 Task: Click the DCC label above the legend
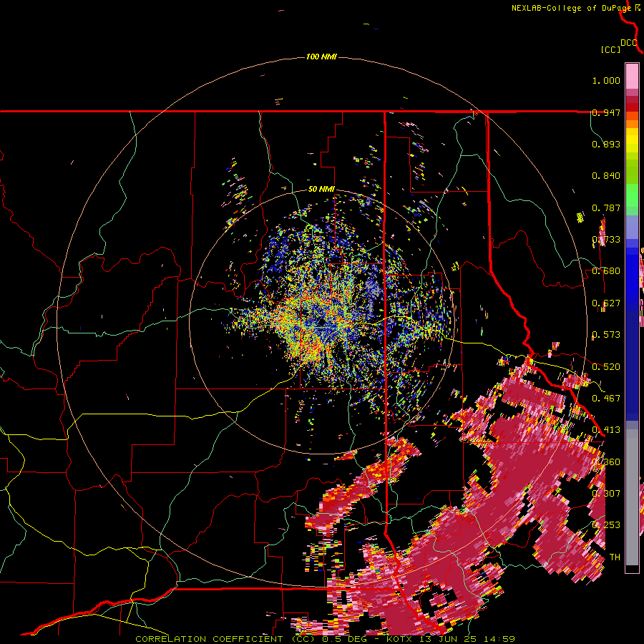click(x=629, y=43)
